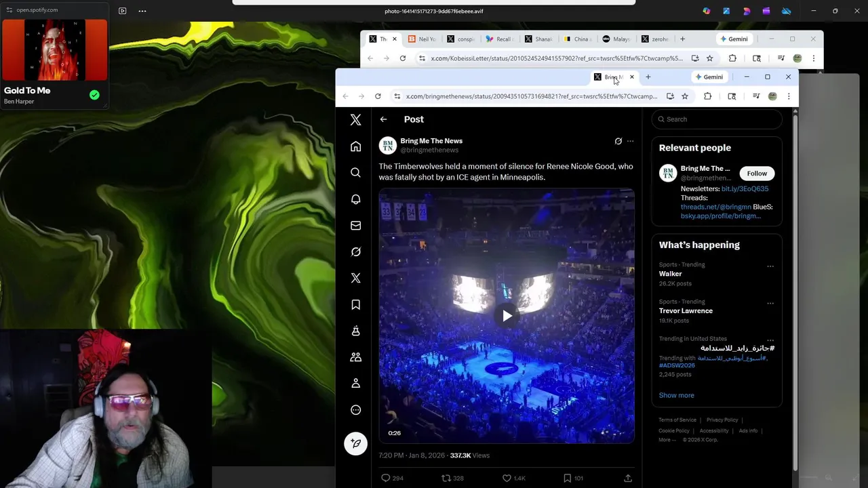Switch to Neil Yo tab in back browser
The height and width of the screenshot is (488, 868).
[x=422, y=39]
